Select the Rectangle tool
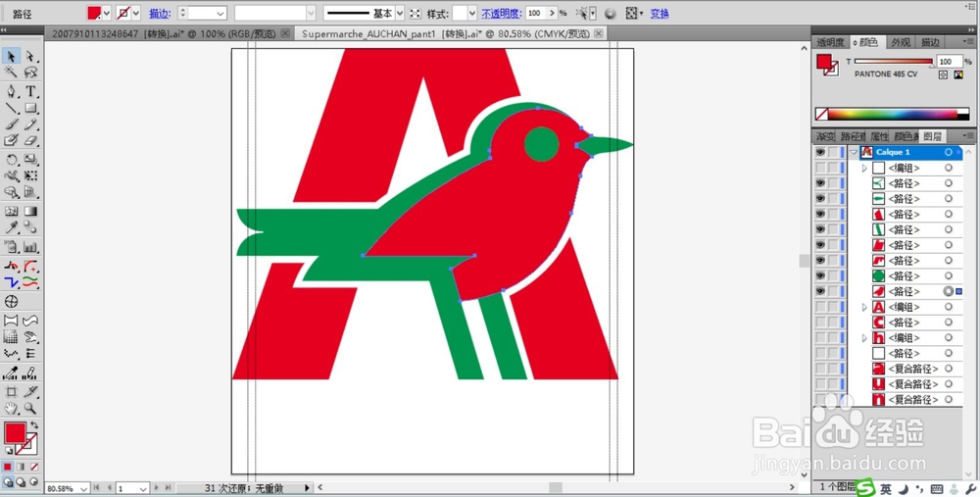The width and height of the screenshot is (980, 497). point(30,108)
